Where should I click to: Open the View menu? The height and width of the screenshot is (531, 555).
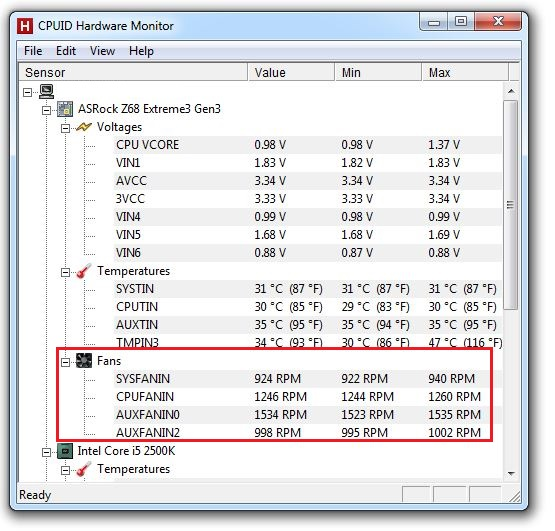[102, 51]
